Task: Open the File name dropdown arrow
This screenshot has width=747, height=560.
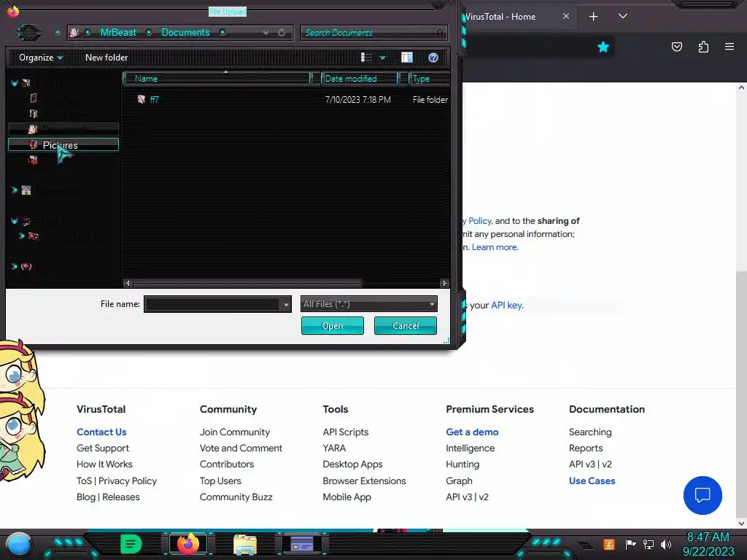Action: click(286, 304)
